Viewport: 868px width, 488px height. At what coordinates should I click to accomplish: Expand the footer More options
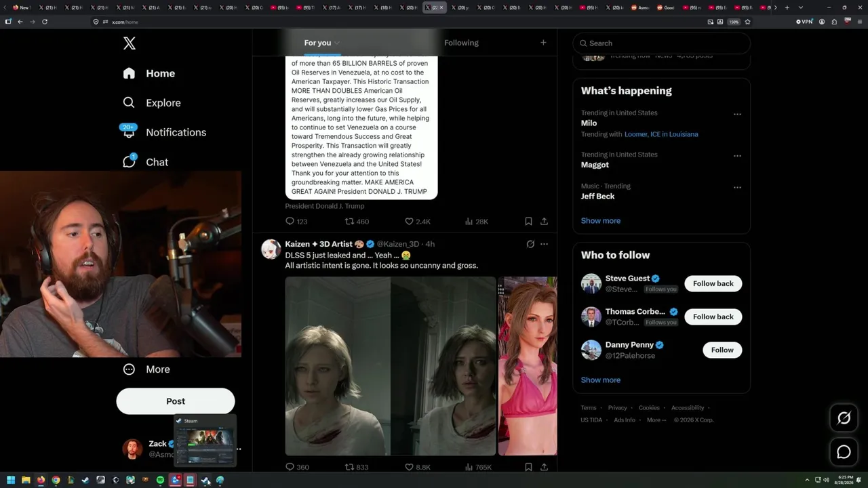point(656,420)
